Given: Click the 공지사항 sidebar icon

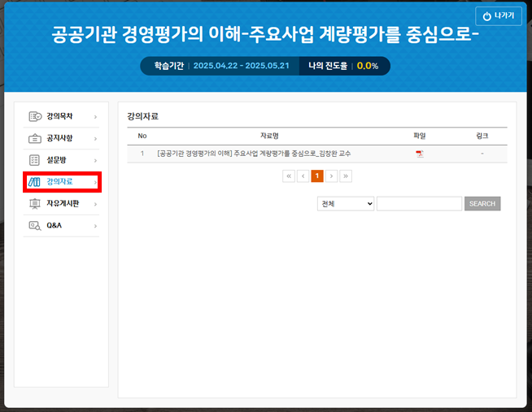Looking at the screenshot, I should point(34,138).
